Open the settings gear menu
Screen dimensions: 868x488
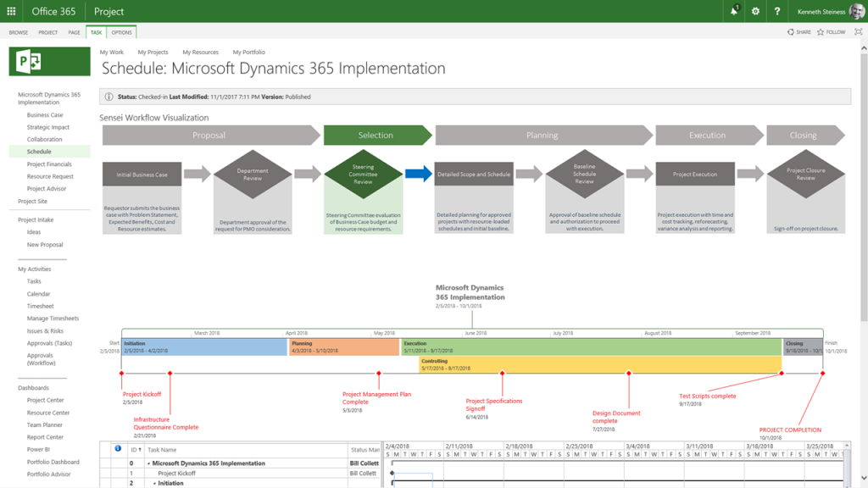pyautogui.click(x=755, y=11)
